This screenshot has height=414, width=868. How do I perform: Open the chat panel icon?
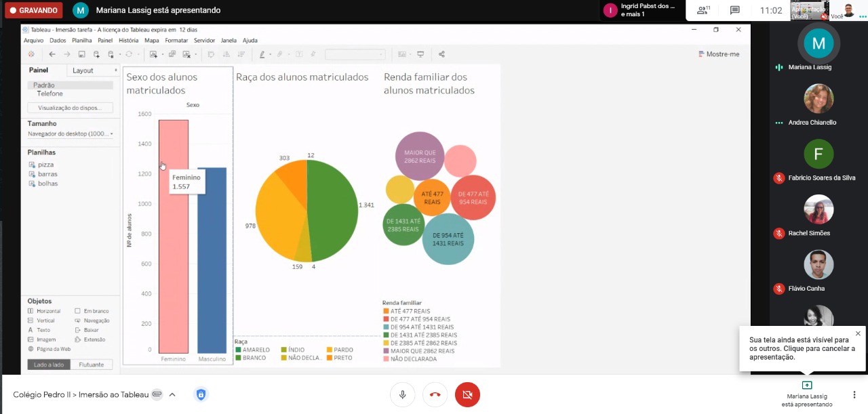pyautogui.click(x=734, y=10)
